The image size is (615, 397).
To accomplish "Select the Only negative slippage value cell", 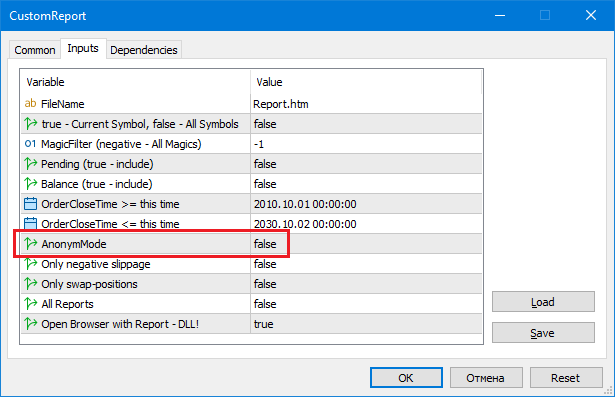I will pos(366,264).
